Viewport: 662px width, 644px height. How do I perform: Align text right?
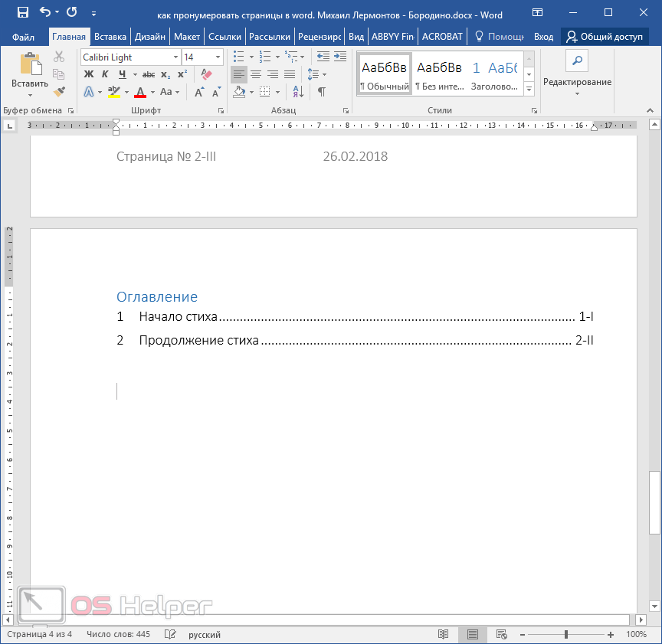[274, 75]
